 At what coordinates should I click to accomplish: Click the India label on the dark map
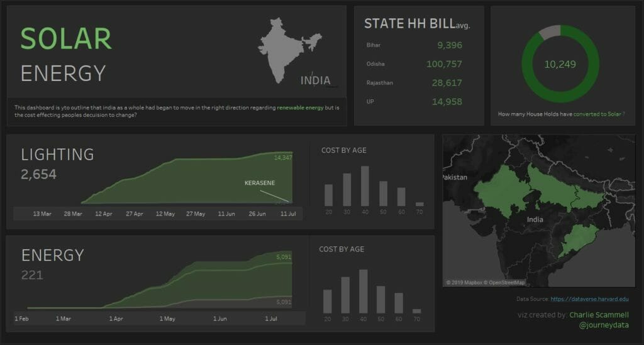pyautogui.click(x=535, y=220)
